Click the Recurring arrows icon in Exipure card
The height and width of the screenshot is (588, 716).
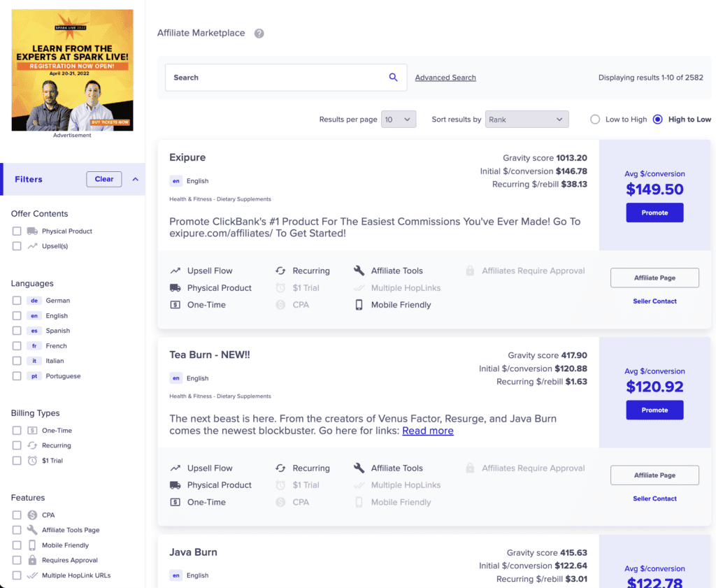(x=280, y=271)
